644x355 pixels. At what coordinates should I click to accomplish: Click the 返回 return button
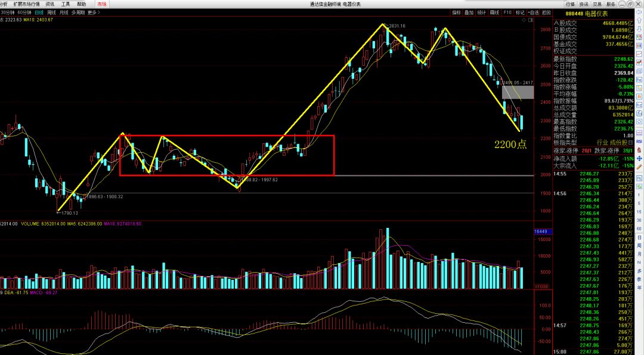546,13
